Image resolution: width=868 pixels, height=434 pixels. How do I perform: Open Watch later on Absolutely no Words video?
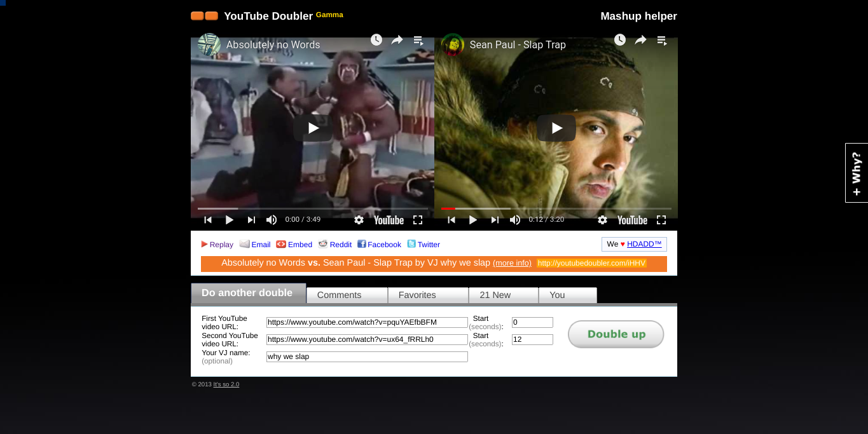[376, 40]
